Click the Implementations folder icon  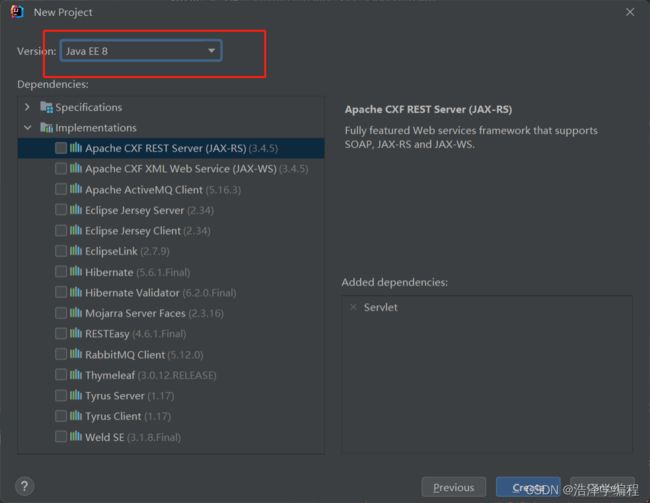[46, 127]
